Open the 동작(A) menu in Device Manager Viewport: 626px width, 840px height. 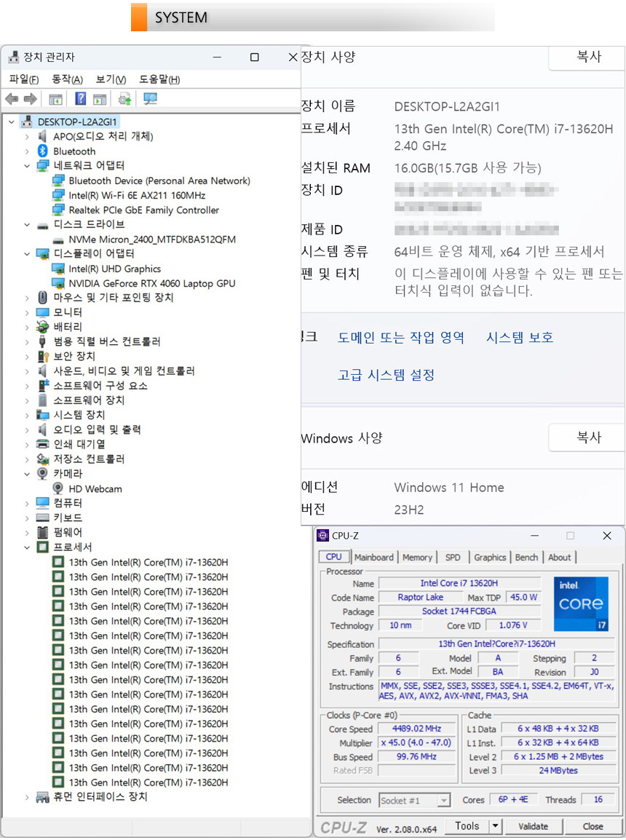point(67,79)
